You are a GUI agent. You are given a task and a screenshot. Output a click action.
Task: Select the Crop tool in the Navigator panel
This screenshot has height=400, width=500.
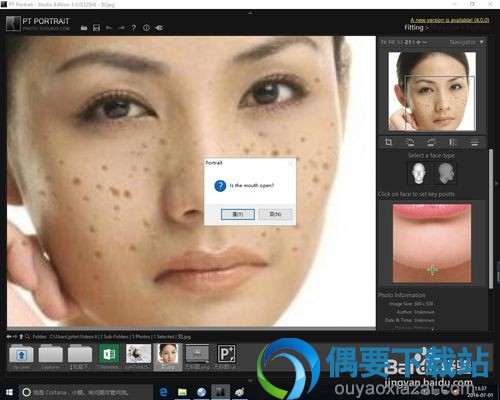pos(389,142)
